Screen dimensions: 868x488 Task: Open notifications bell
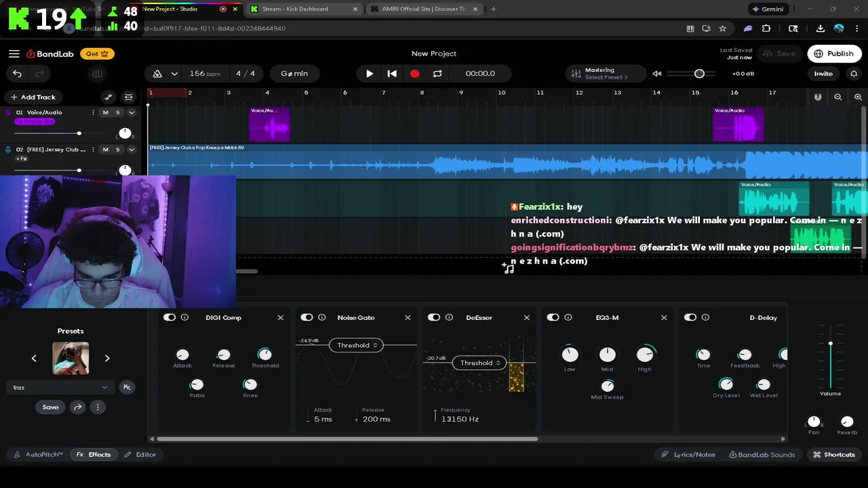(854, 73)
